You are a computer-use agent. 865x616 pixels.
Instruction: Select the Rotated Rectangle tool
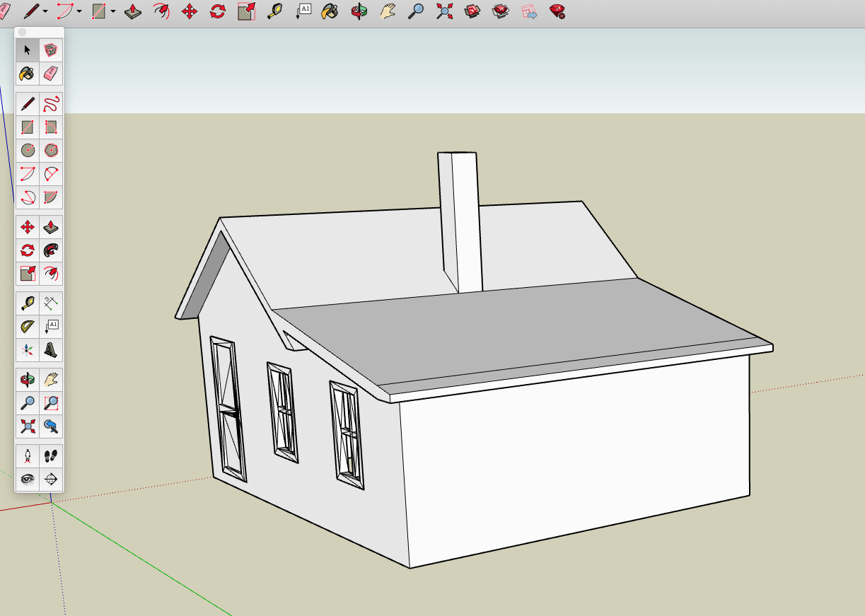[51, 127]
